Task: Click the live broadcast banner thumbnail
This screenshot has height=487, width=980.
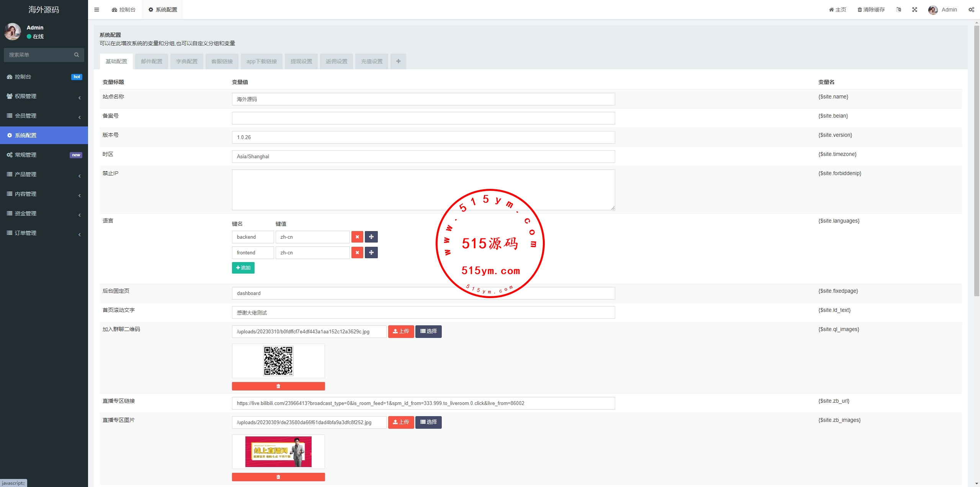Action: click(278, 452)
